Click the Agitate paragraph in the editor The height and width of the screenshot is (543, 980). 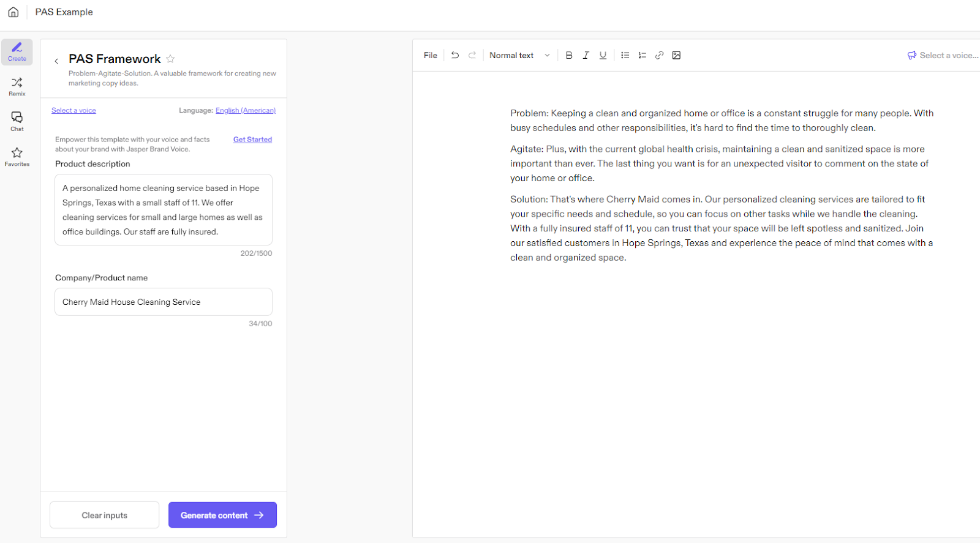pos(720,163)
